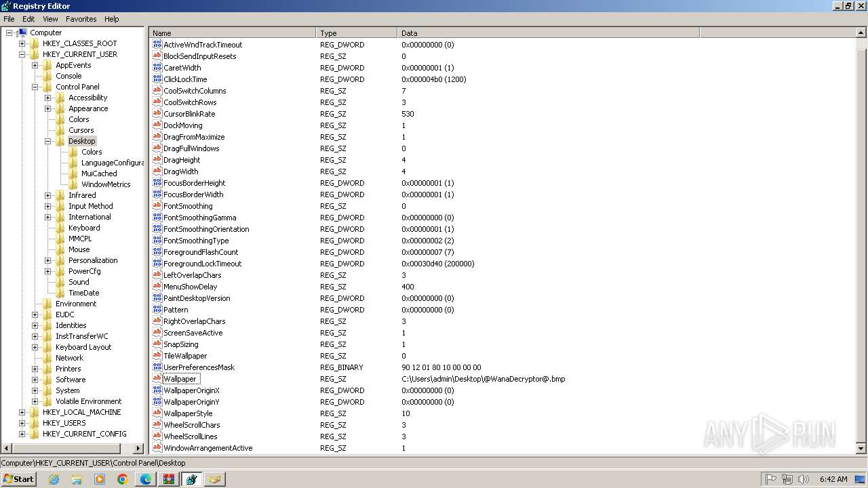Screen dimensions: 868x488
Task: Select the WindowArrangementActive value name
Action: click(208, 448)
